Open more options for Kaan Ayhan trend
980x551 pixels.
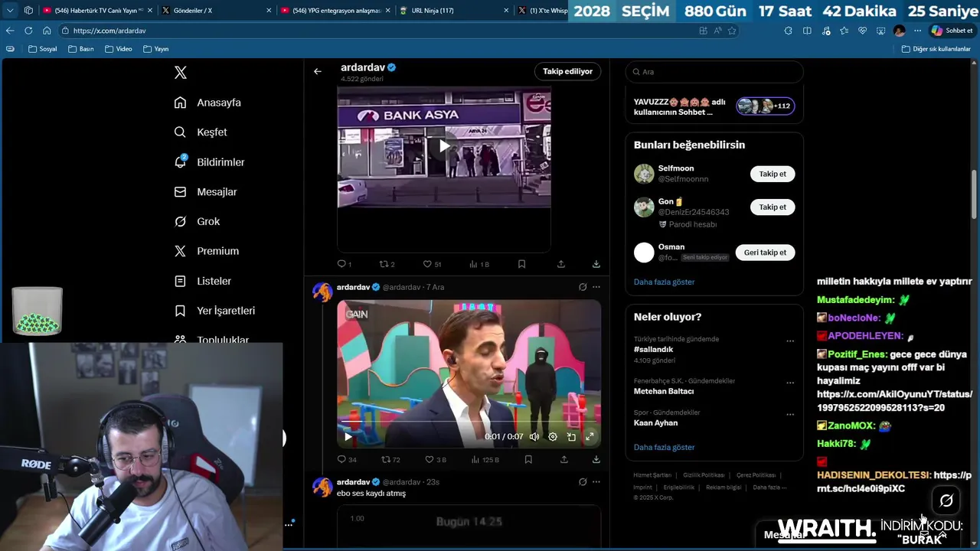coord(790,415)
